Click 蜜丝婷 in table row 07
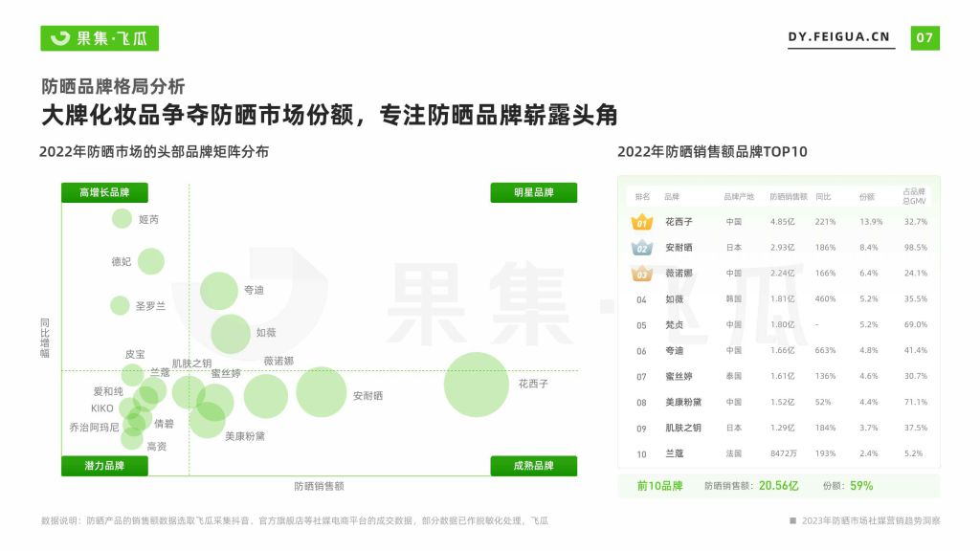The width and height of the screenshot is (980, 551). coord(679,377)
